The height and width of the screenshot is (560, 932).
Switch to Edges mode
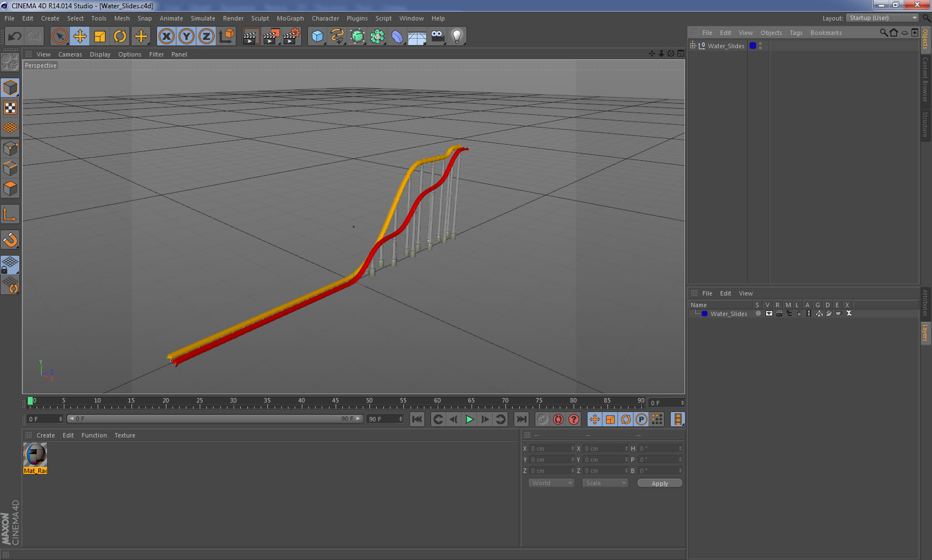pos(10,169)
